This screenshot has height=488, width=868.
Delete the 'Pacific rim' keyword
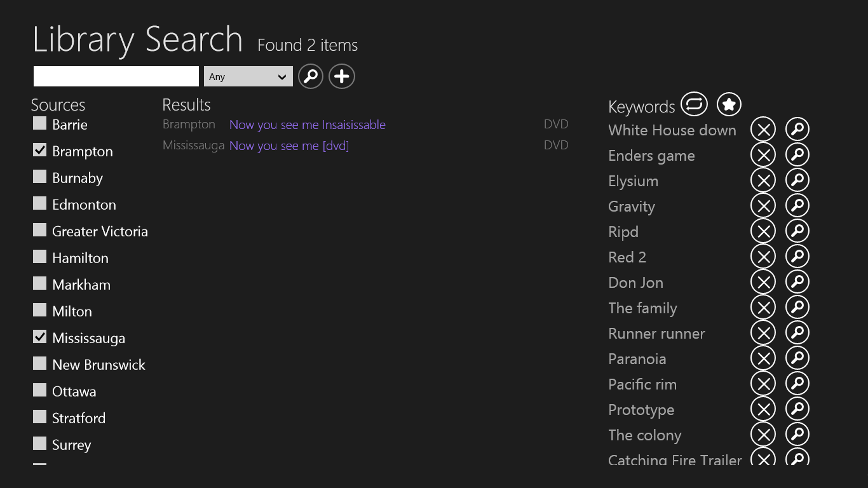pos(763,384)
